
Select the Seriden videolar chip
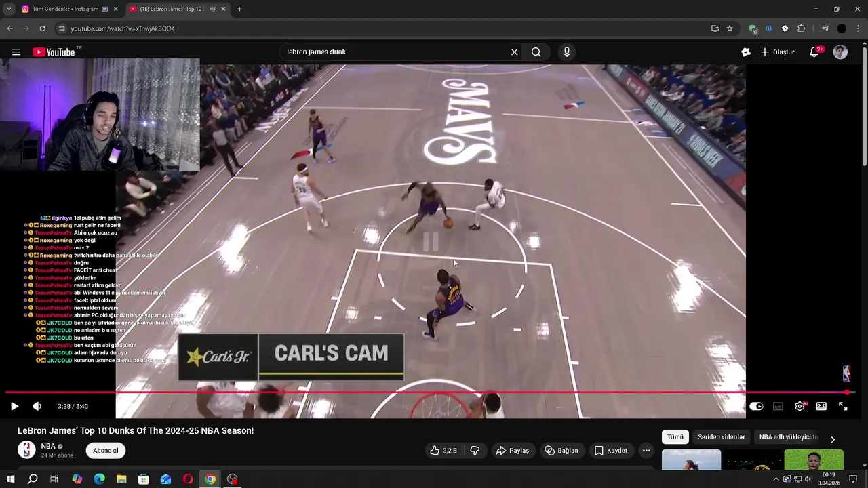pyautogui.click(x=722, y=437)
